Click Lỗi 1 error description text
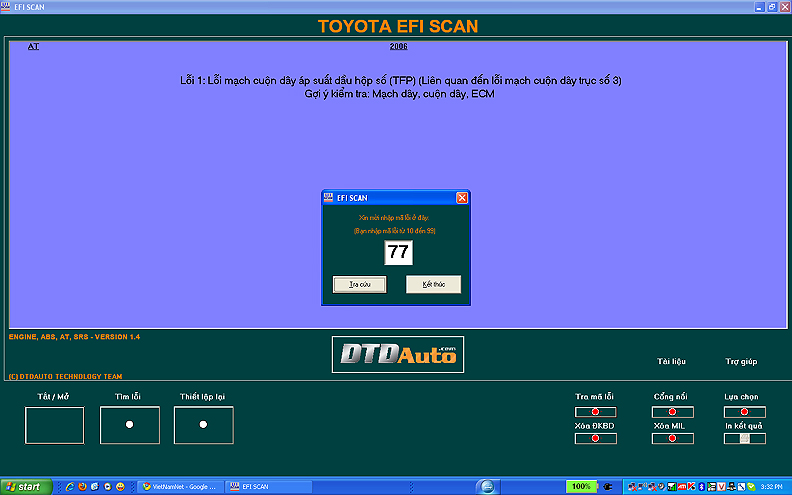792x495 pixels. coord(401,80)
